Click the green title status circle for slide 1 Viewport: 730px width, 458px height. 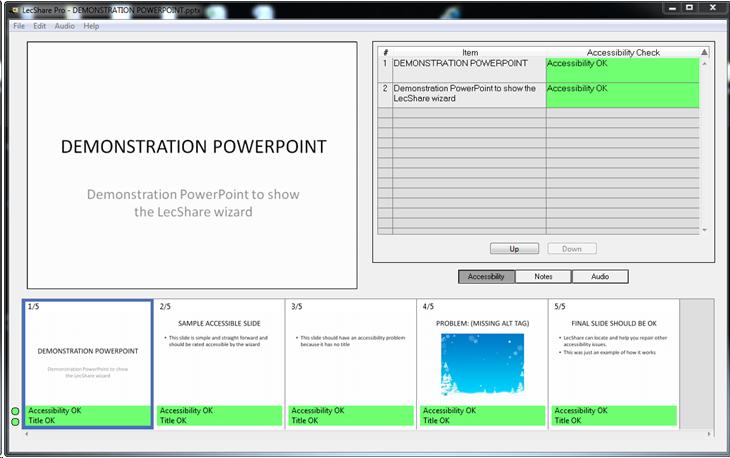[x=15, y=422]
